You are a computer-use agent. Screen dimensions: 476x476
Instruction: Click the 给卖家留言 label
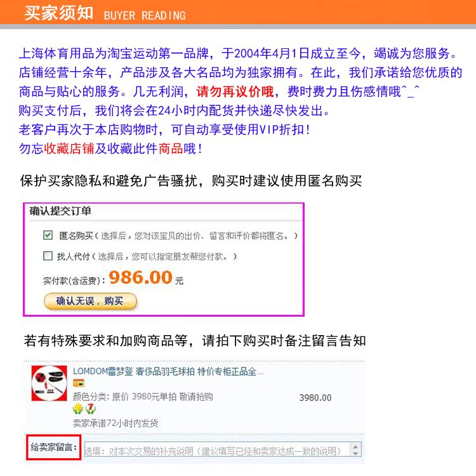coord(54,447)
